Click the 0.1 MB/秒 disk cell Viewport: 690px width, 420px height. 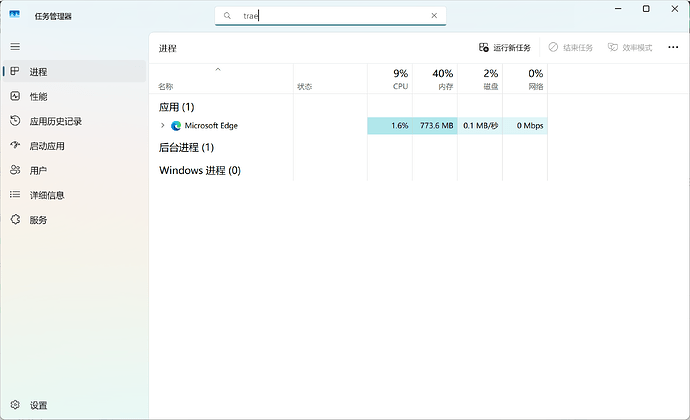[480, 125]
